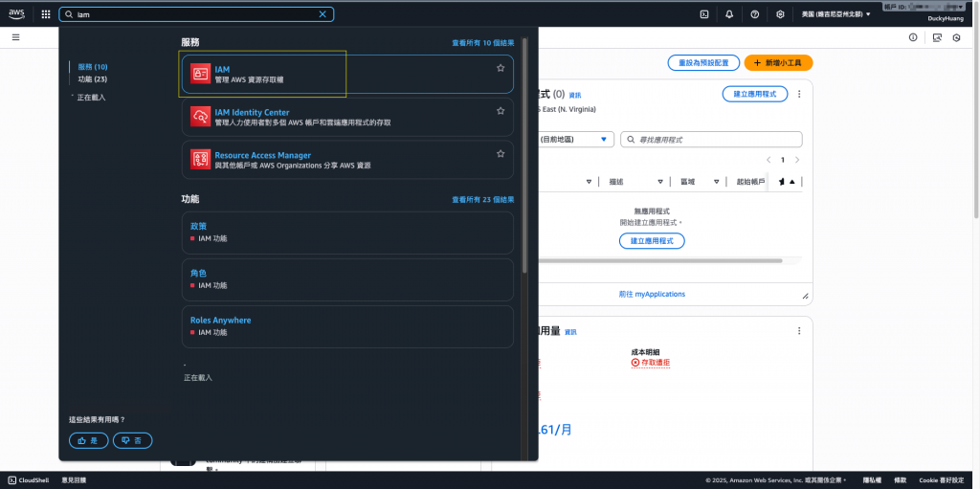Open the settings gear icon in header
This screenshot has height=489, width=980.
pyautogui.click(x=780, y=14)
